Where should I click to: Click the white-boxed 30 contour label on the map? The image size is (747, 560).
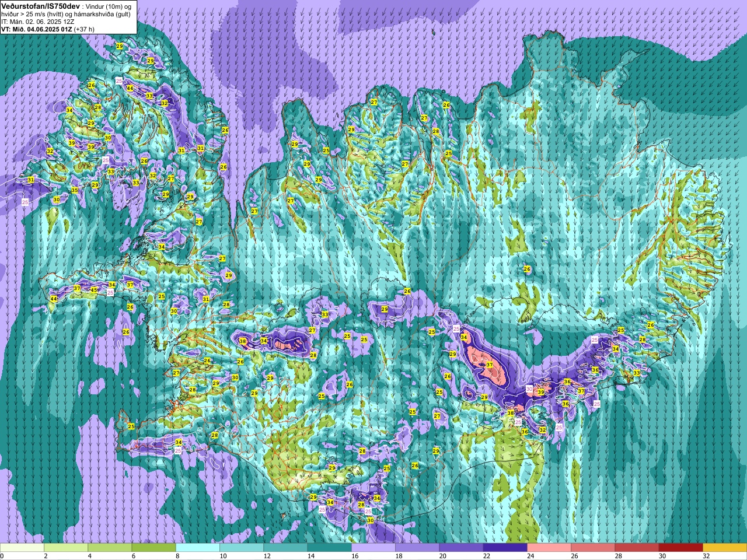point(529,388)
